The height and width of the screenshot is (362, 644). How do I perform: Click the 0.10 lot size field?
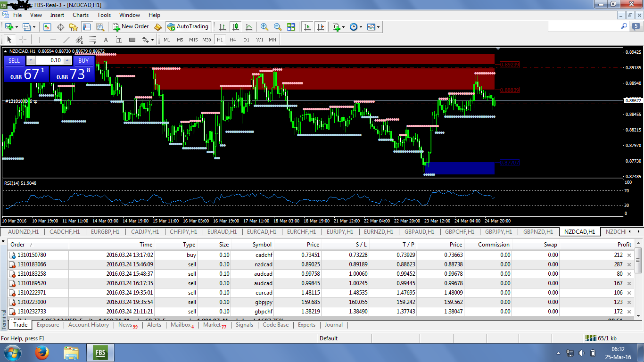[49, 60]
